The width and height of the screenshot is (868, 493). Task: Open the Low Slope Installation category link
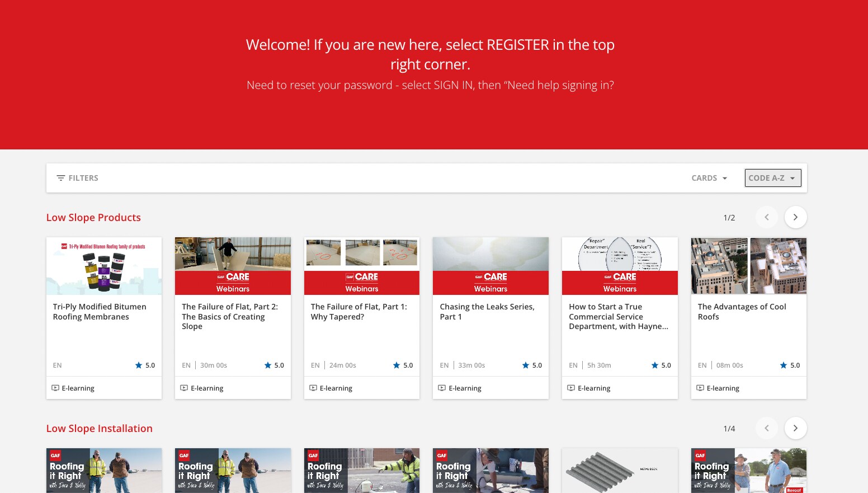99,429
